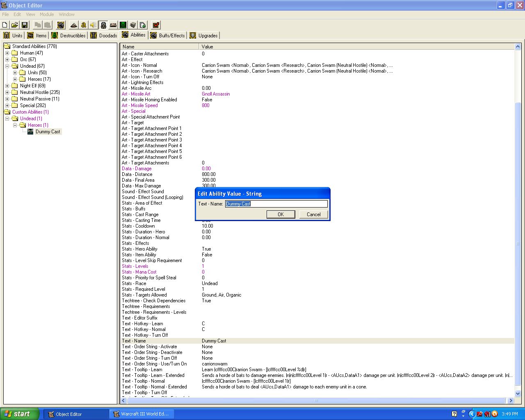The width and height of the screenshot is (525, 420).
Task: Expand the Special (282) folder
Action: [7, 105]
